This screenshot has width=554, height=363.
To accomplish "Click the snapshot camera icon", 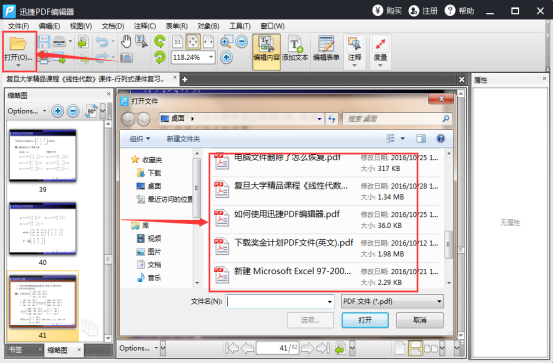I will tap(126, 57).
